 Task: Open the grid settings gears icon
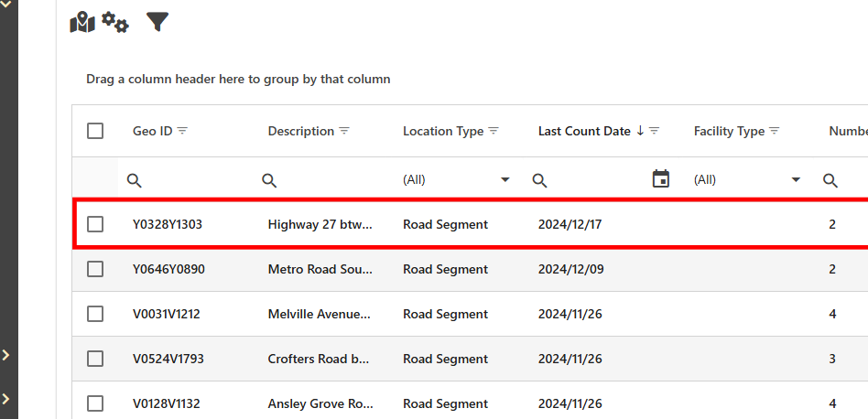click(115, 23)
